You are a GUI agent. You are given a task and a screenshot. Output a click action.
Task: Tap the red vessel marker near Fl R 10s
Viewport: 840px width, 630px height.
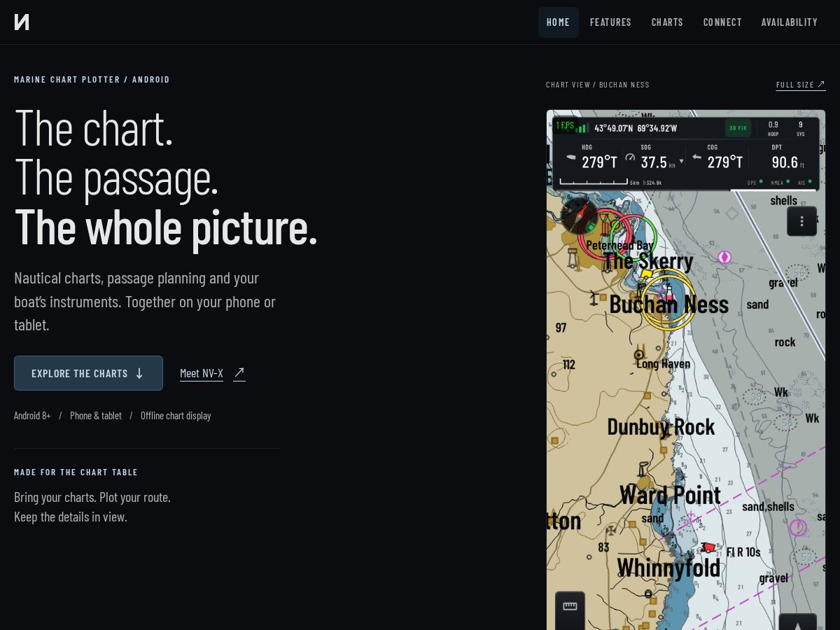pos(709,547)
